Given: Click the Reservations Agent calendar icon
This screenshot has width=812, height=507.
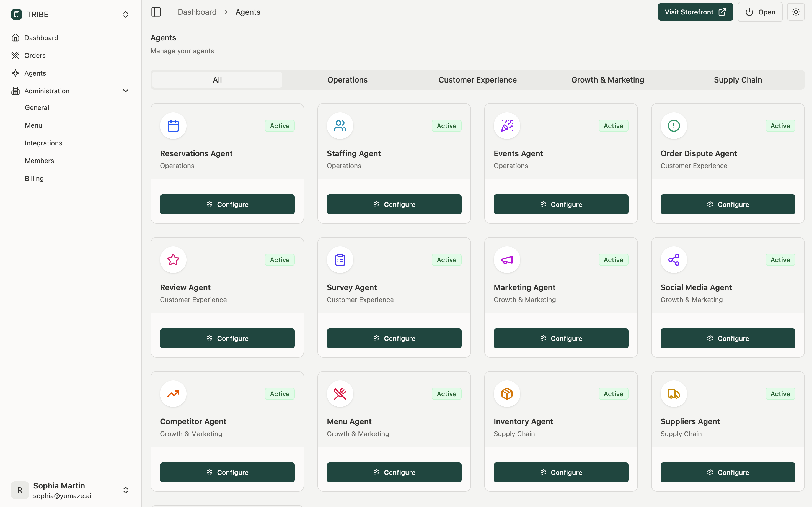Looking at the screenshot, I should 173,125.
